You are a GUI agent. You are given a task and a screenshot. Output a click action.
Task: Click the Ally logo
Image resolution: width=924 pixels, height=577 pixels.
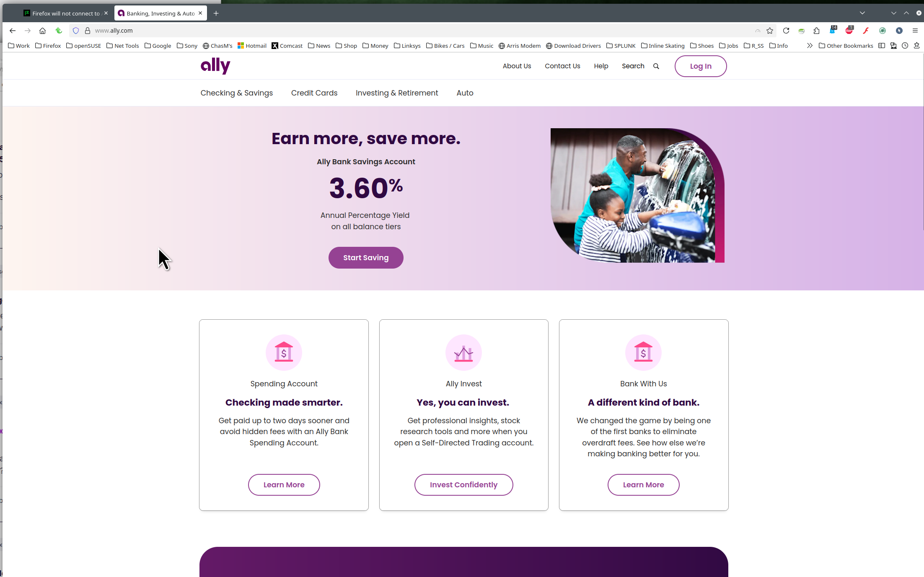pyautogui.click(x=215, y=66)
